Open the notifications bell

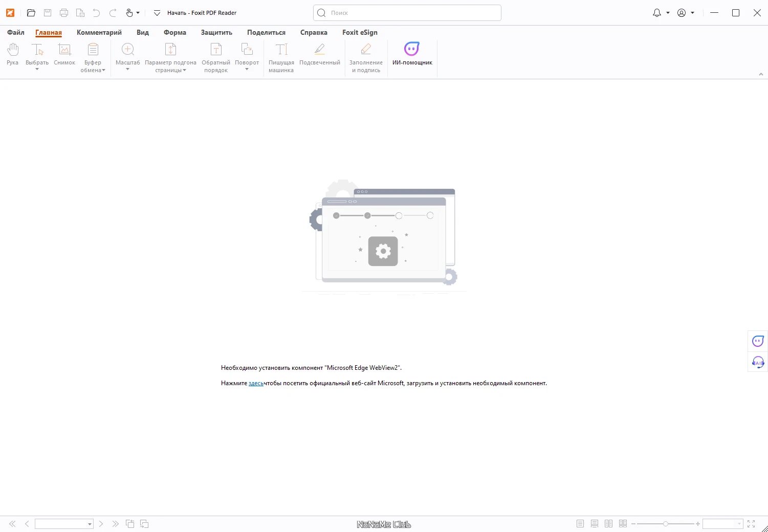point(657,13)
